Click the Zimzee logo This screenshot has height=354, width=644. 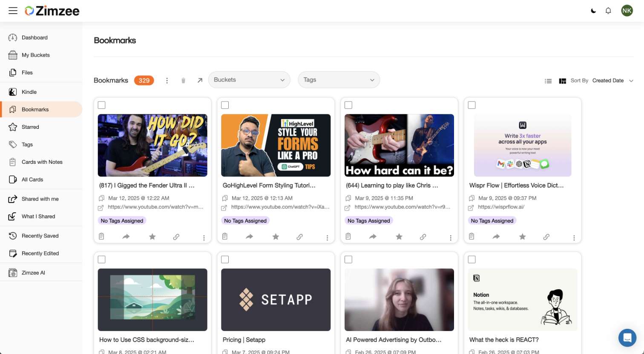click(x=52, y=11)
